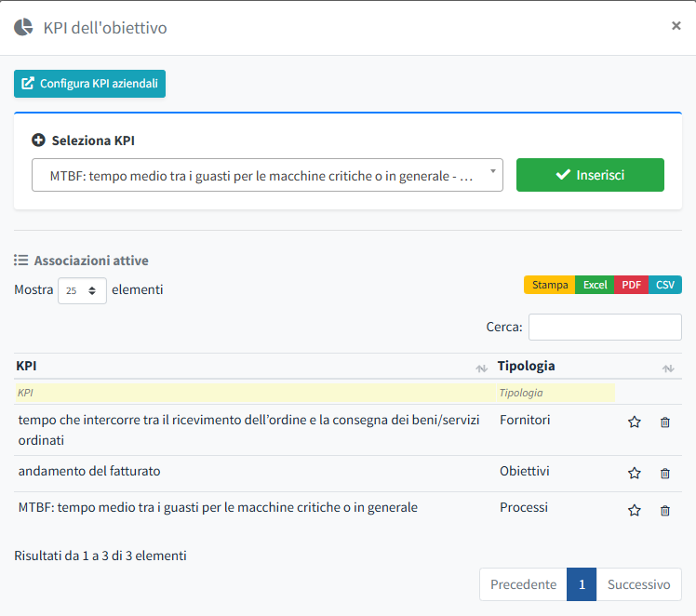Export the associations to Excel
This screenshot has width=696, height=616.
[595, 285]
